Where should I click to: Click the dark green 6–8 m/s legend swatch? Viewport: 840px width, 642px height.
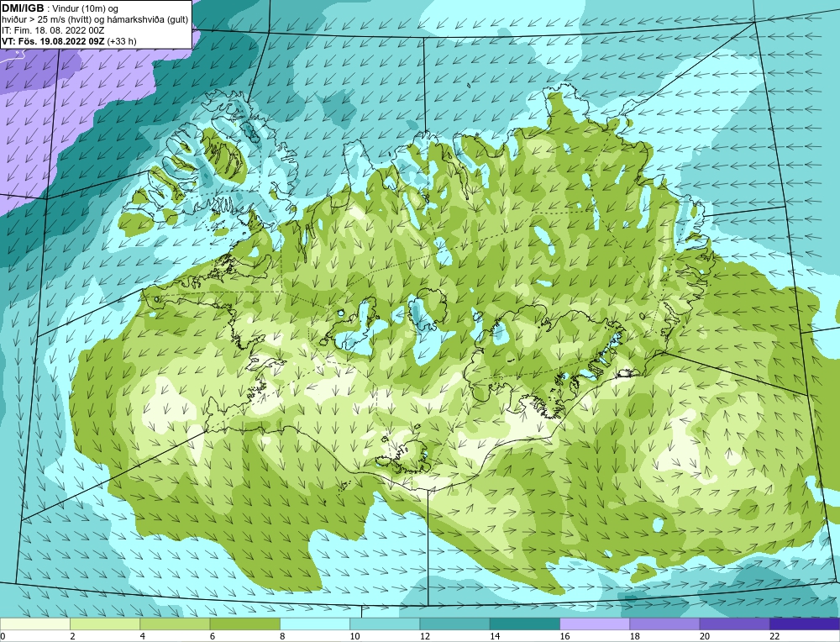[x=244, y=624]
